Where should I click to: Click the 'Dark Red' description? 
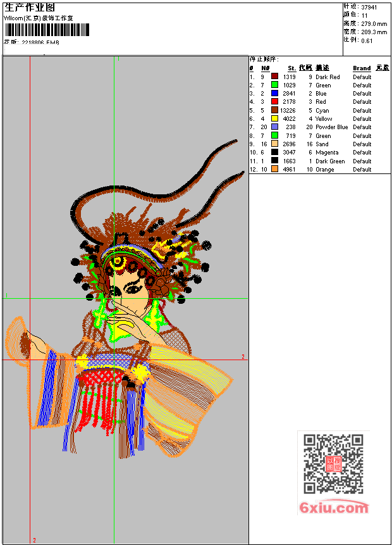tap(328, 77)
